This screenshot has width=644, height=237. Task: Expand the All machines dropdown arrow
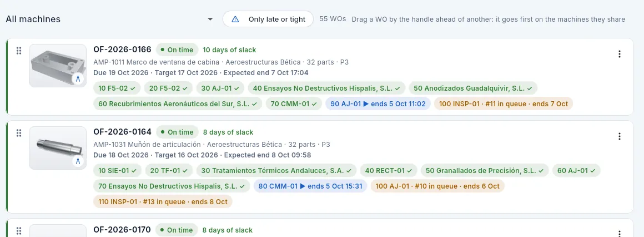click(x=210, y=19)
